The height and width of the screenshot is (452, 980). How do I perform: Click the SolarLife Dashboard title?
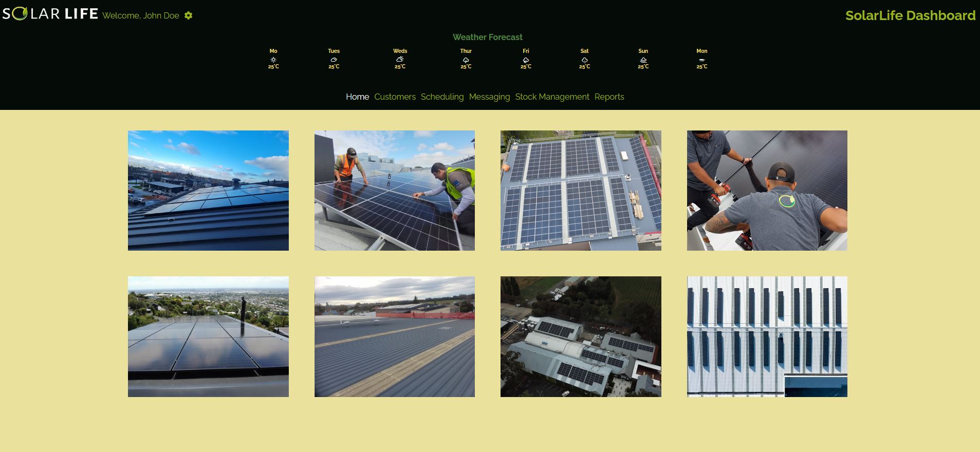(x=910, y=15)
